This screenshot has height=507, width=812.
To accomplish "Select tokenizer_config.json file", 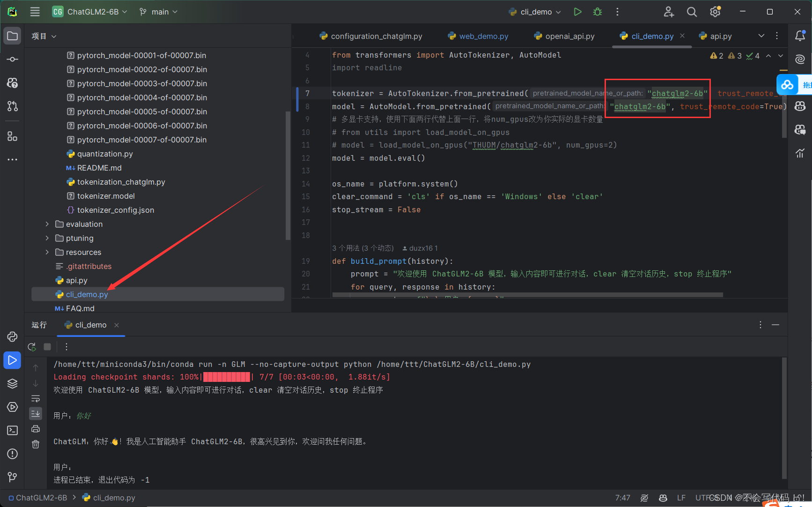I will click(116, 210).
